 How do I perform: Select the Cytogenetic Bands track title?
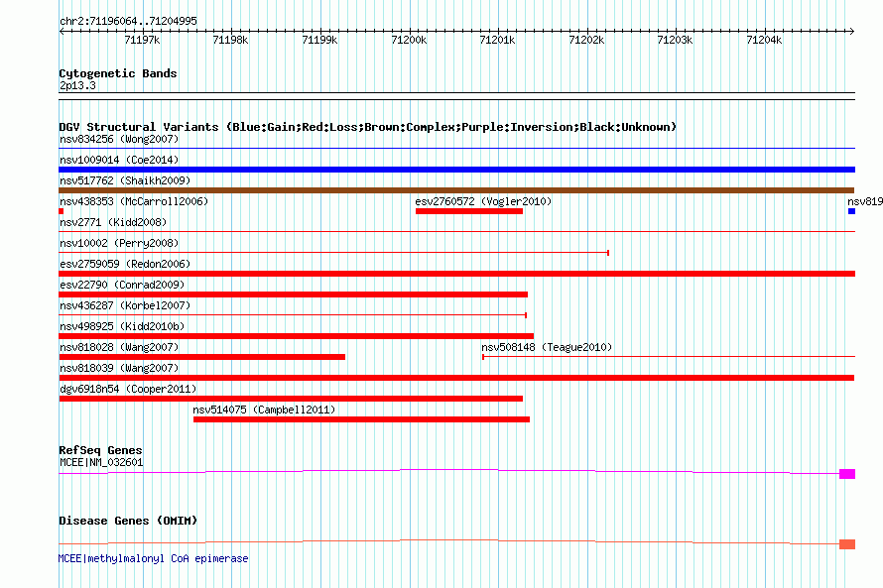click(x=118, y=73)
